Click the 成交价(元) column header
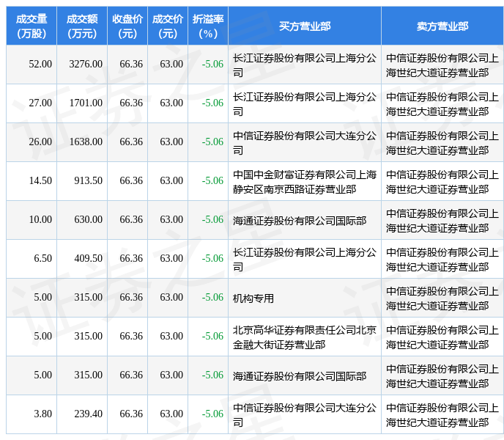Screen dimensions: 504x440 tap(168, 26)
